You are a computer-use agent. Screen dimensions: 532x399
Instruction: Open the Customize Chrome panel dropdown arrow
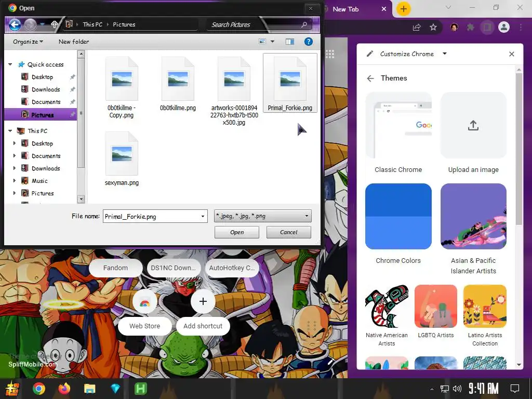coord(445,54)
